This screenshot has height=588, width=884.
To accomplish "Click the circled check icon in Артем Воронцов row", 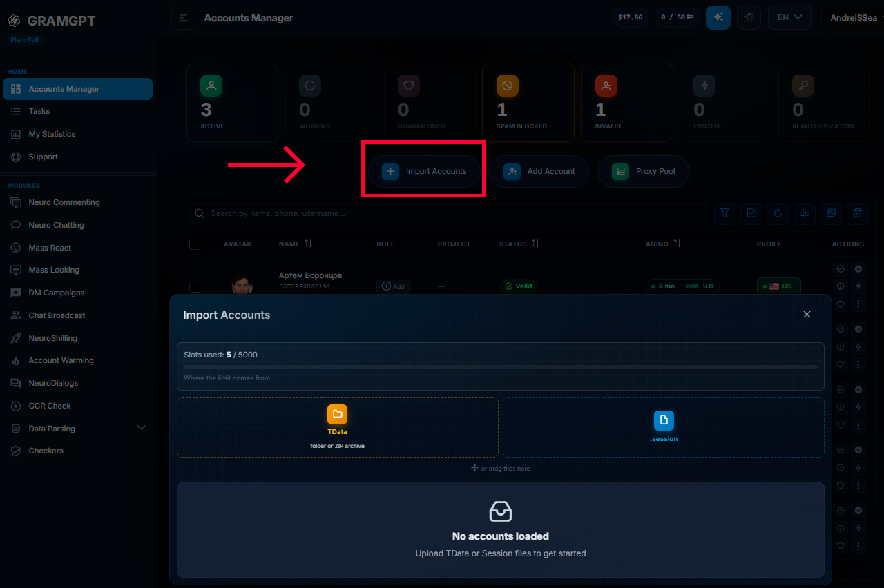I will pos(840,269).
